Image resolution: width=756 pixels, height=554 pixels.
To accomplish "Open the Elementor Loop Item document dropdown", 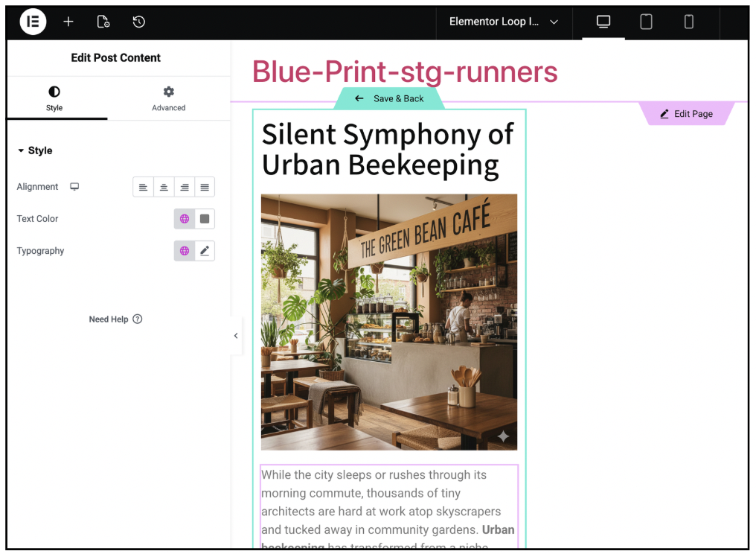I will click(x=503, y=22).
